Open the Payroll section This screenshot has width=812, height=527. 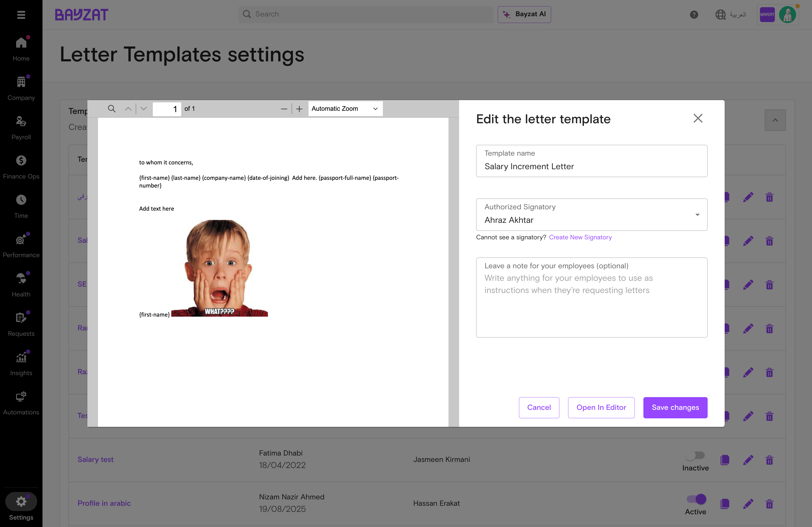[x=21, y=128]
